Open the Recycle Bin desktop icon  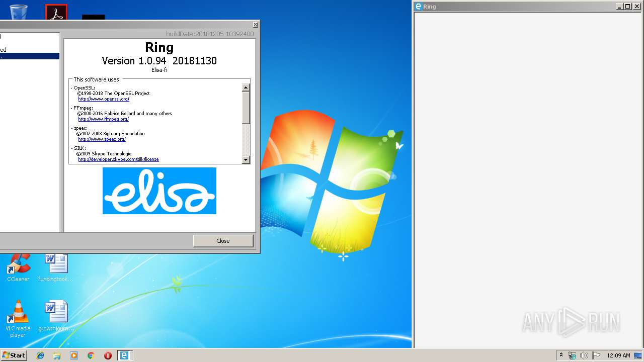[19, 11]
